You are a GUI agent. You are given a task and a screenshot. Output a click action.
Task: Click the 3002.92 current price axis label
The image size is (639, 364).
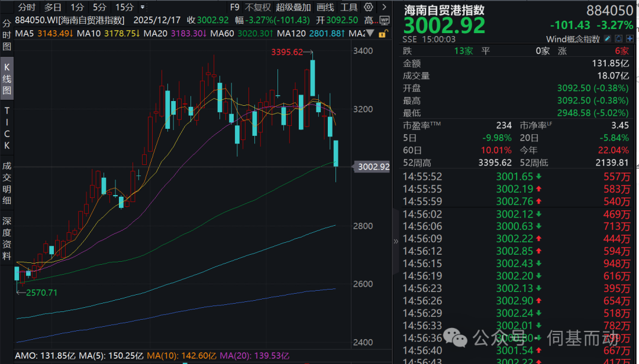[373, 167]
